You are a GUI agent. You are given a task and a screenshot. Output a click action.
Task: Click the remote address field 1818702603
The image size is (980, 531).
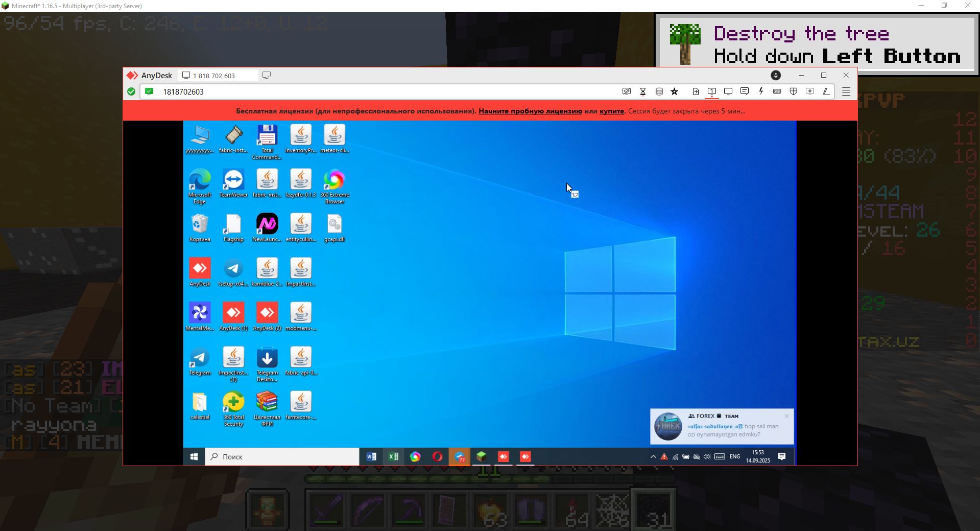tap(357, 91)
